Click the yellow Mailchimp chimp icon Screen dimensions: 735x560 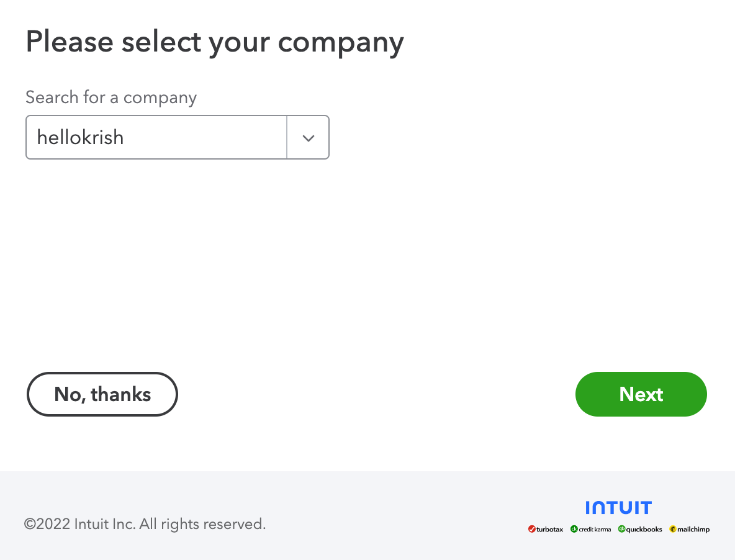pyautogui.click(x=673, y=529)
